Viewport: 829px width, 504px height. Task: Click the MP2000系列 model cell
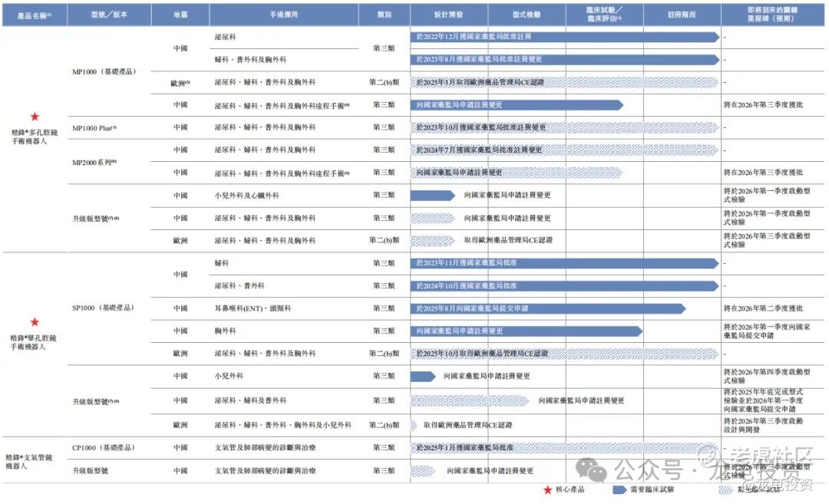pyautogui.click(x=94, y=162)
